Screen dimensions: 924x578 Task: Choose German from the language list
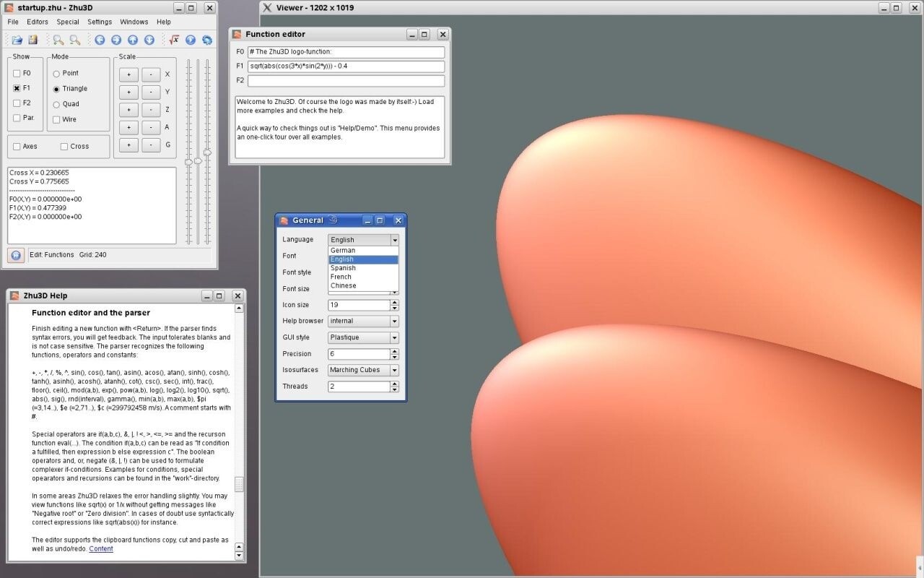click(x=363, y=251)
